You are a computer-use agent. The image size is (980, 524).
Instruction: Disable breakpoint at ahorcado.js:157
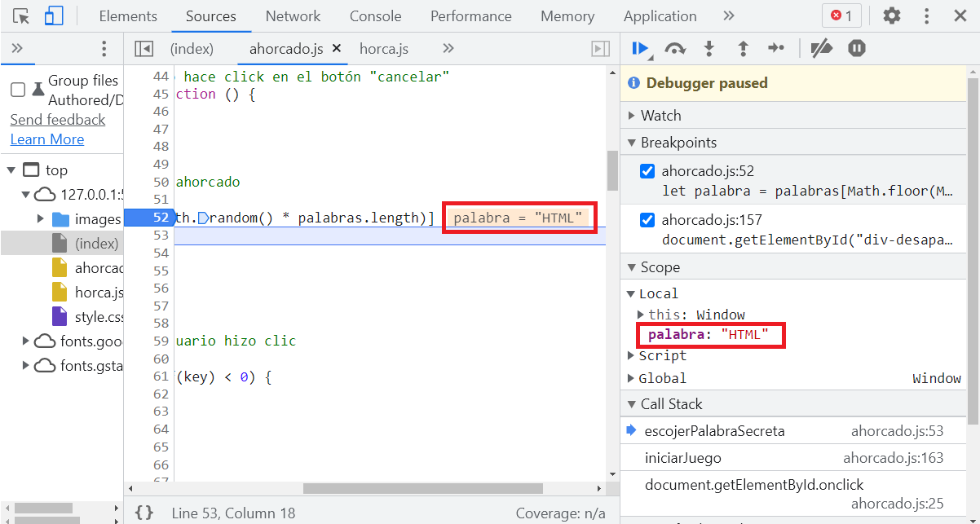tap(647, 220)
